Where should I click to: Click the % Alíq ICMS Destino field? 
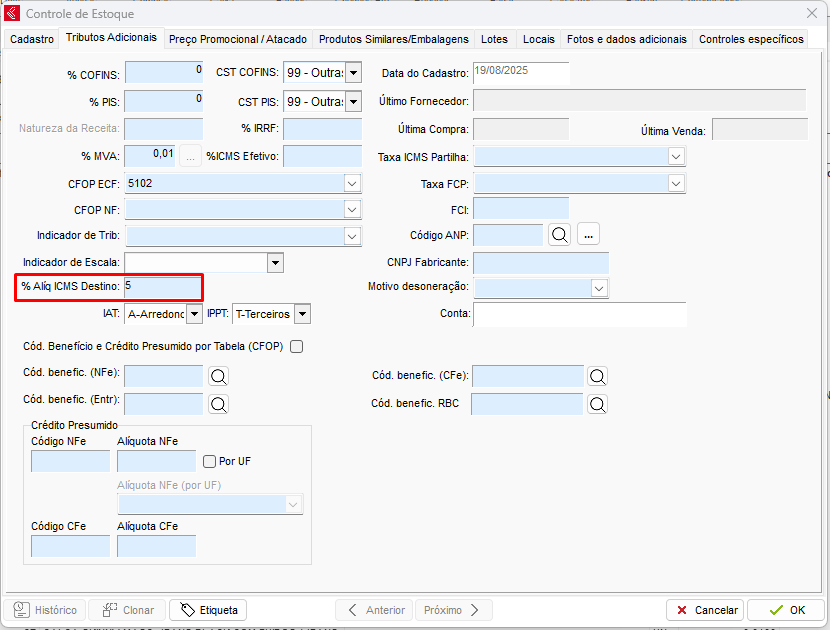coord(162,287)
